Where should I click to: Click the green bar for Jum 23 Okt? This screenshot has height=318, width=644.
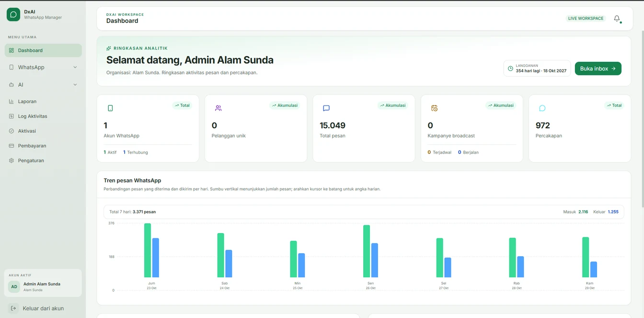click(x=148, y=250)
